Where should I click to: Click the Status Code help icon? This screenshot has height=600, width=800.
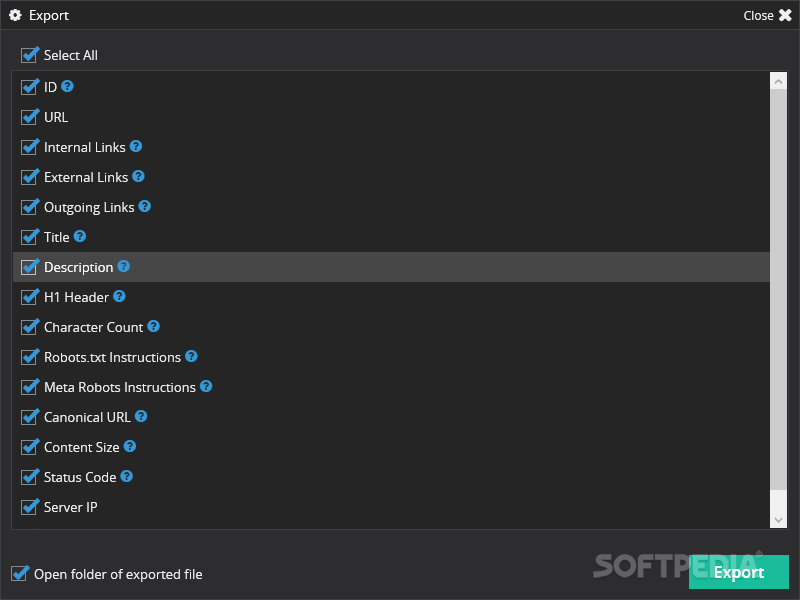pos(127,477)
